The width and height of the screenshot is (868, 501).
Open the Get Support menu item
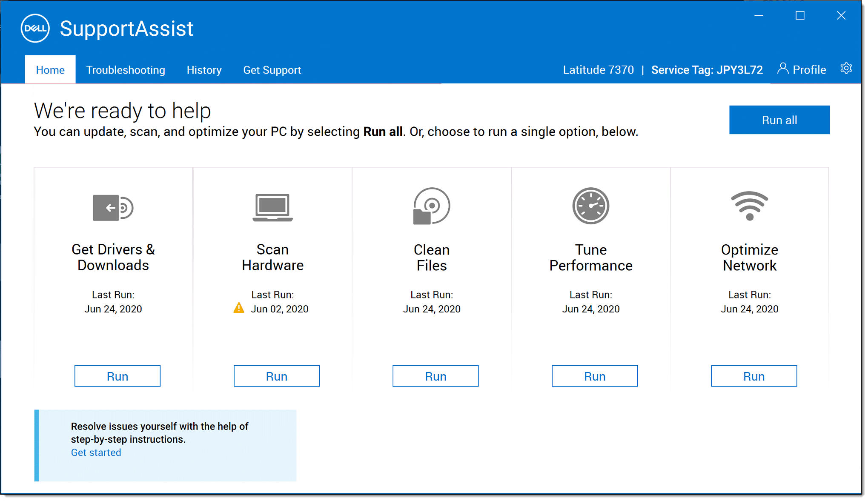(271, 70)
